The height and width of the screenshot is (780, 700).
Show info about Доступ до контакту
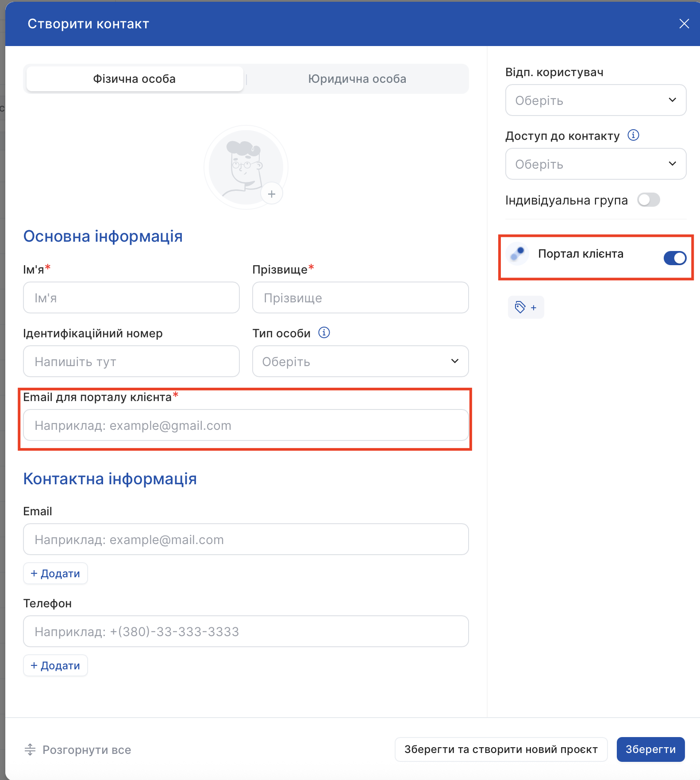click(634, 135)
